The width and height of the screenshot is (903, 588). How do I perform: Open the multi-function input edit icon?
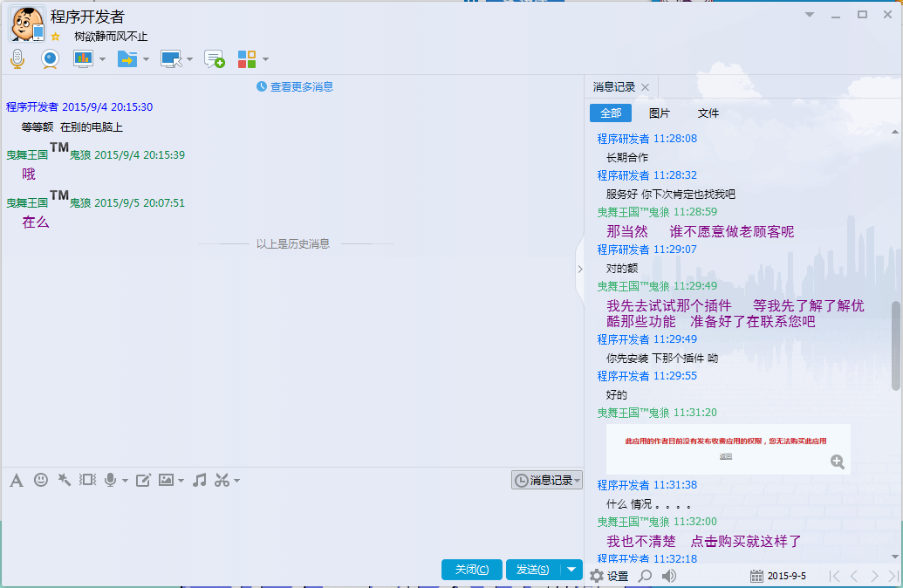pos(143,480)
